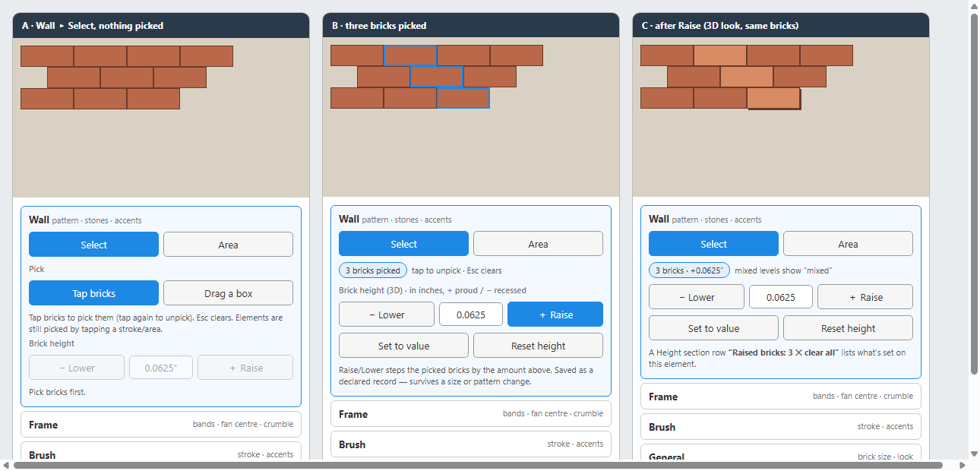Click the disabled Lower button in panel A
980x471 pixels.
(x=77, y=368)
